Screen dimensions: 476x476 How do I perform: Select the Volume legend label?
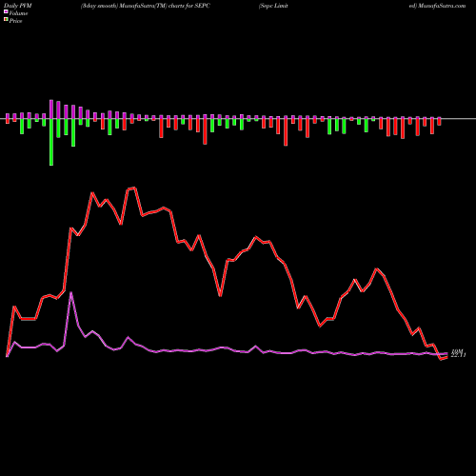pyautogui.click(x=18, y=13)
